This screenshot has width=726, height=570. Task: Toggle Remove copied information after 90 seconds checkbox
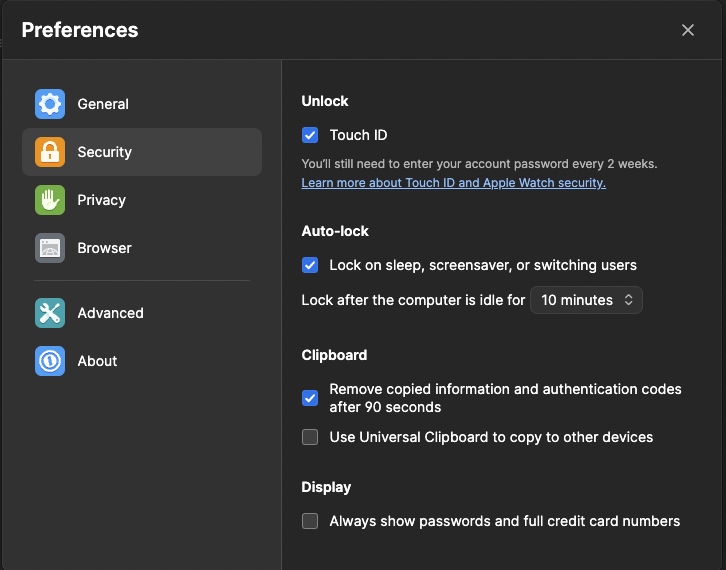(310, 398)
